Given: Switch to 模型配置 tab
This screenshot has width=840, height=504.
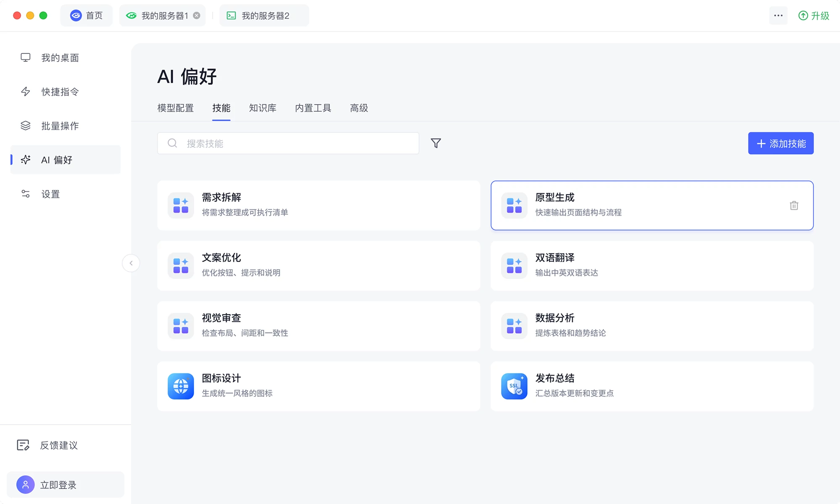Looking at the screenshot, I should pos(176,108).
